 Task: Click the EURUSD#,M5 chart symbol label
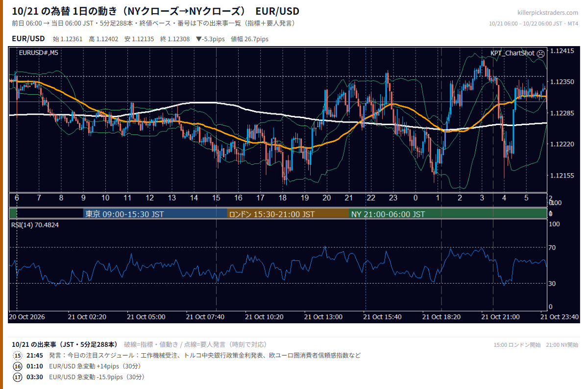[38, 52]
